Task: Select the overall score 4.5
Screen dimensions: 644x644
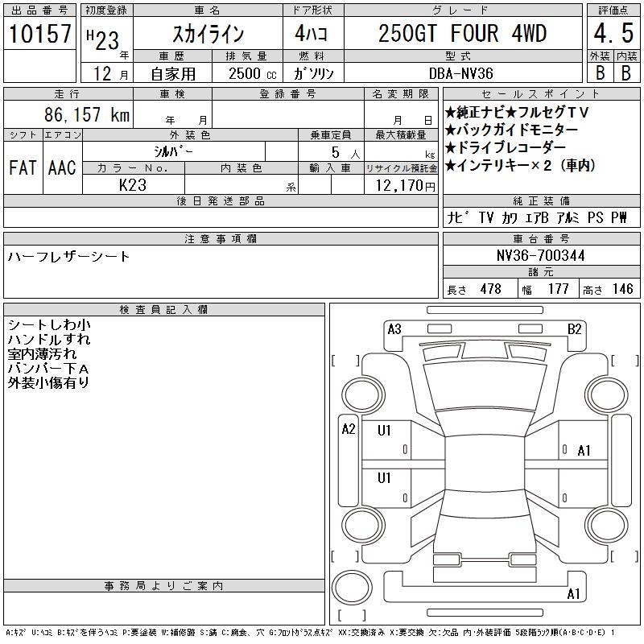Action: click(613, 33)
